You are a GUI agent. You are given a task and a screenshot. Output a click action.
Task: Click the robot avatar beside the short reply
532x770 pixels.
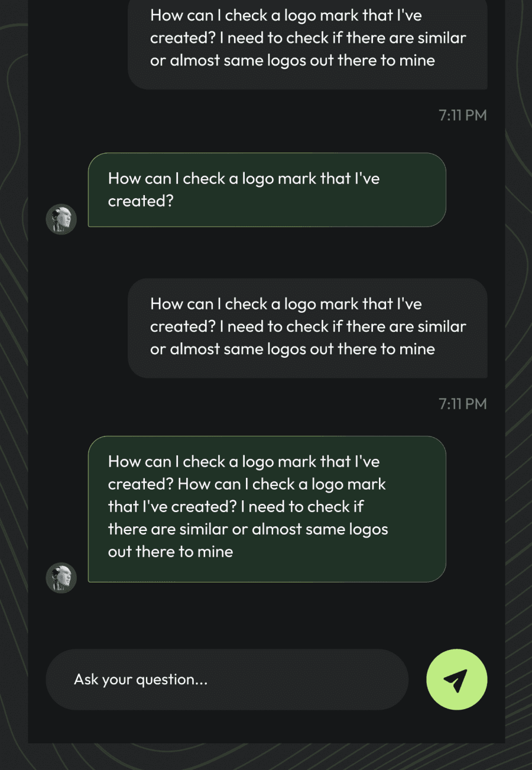pos(61,219)
